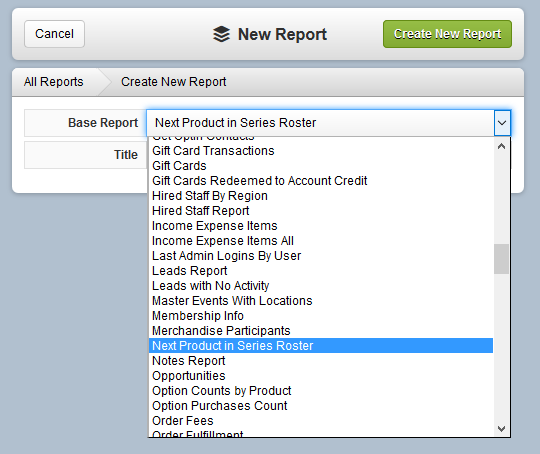Image resolution: width=540 pixels, height=454 pixels.
Task: Go to All Reports breadcrumb
Action: pos(54,82)
